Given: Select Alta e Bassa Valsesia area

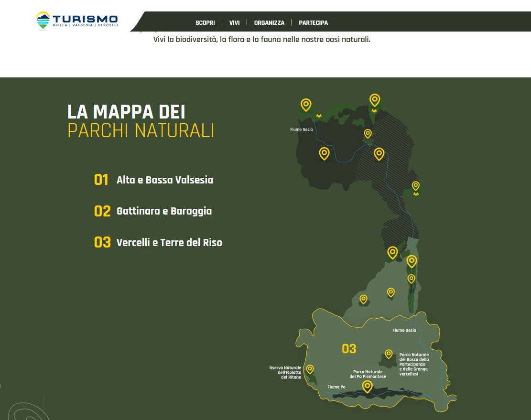Looking at the screenshot, I should pos(164,180).
